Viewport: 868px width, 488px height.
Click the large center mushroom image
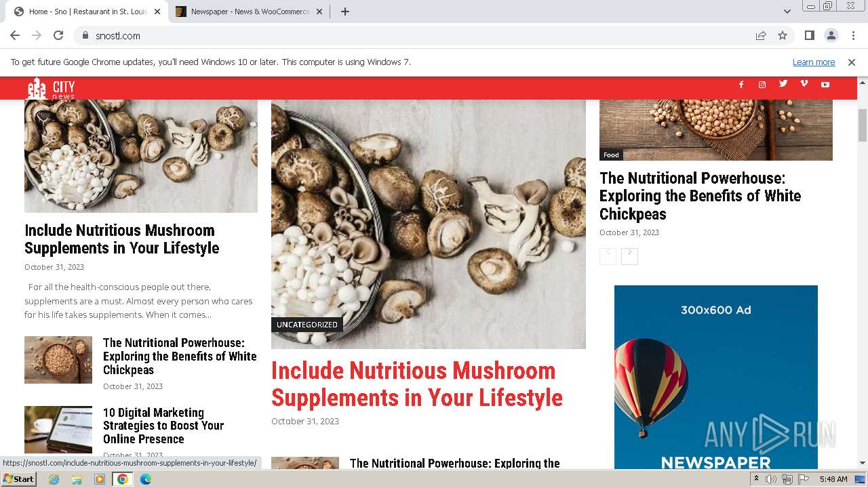point(429,224)
